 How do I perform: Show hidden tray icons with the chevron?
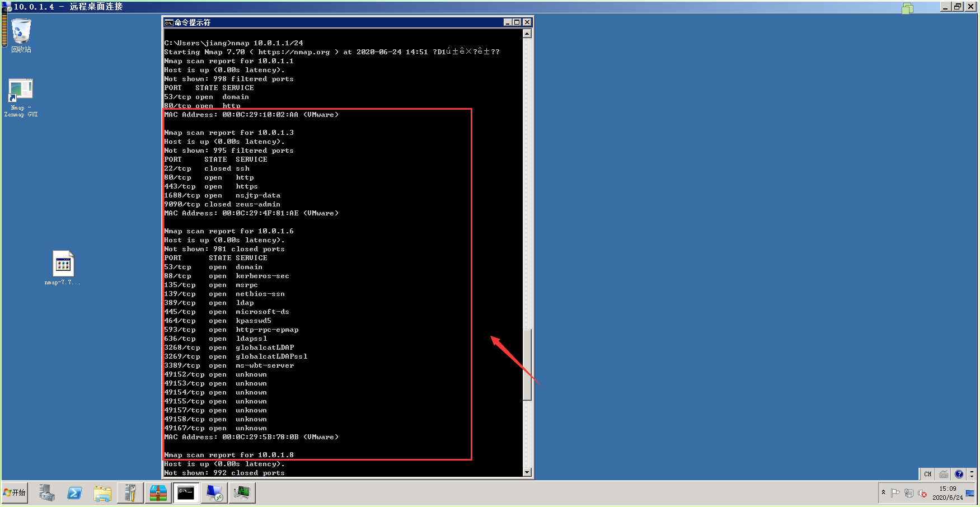coord(883,492)
